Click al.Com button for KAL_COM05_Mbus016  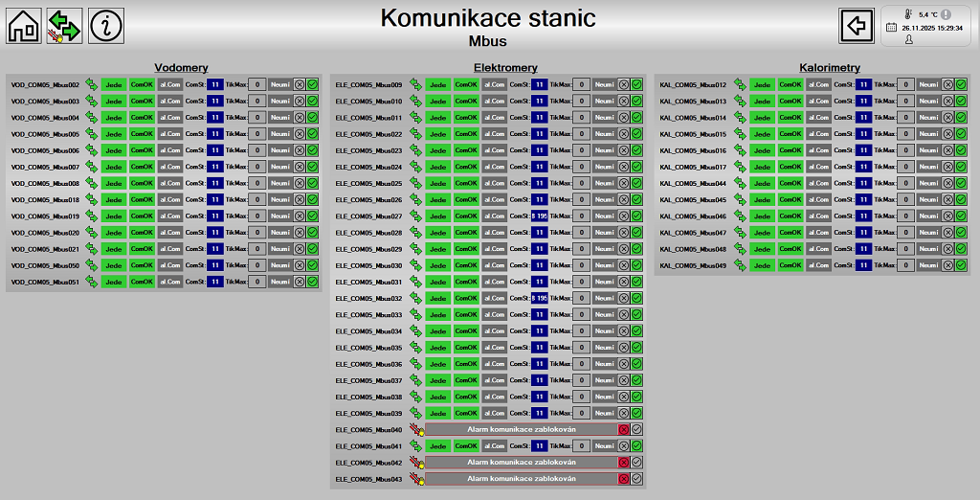pos(819,150)
